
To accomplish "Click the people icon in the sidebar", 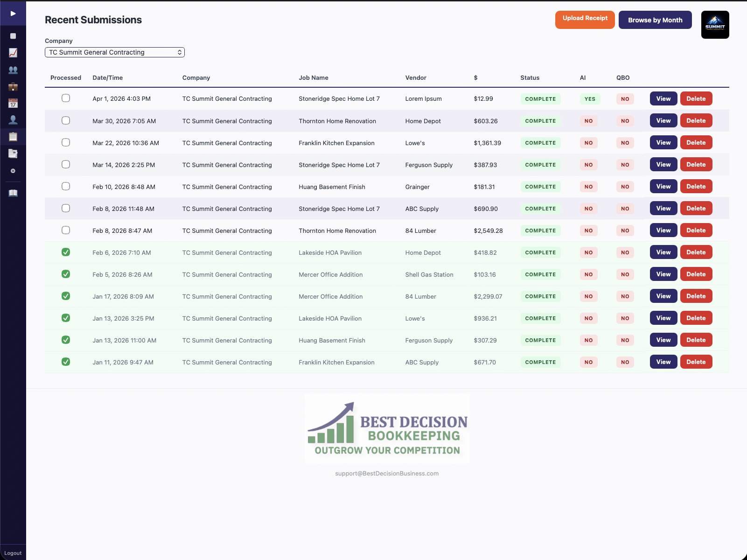I will click(x=13, y=70).
